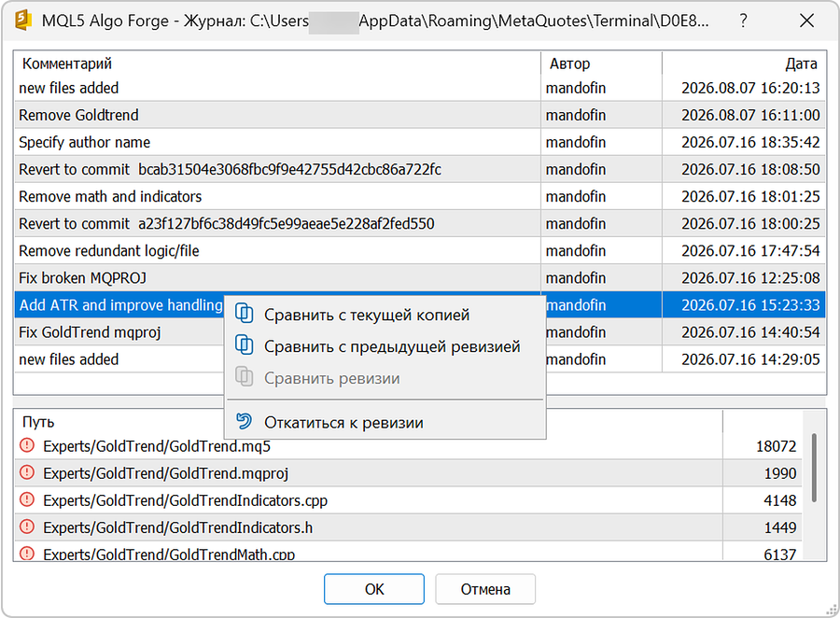Viewport: 840px width, 618px height.
Task: Select the GoldTrendIndicators.cpp file path
Action: click(x=185, y=500)
